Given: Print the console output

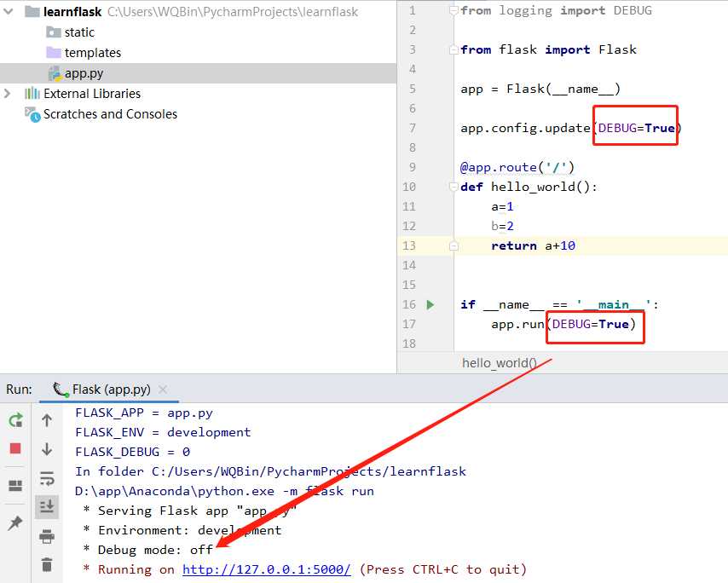Looking at the screenshot, I should 47,536.
